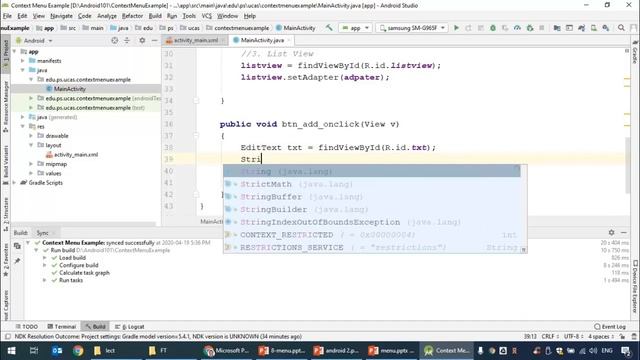Click the Search Everywhere magnifier icon
This screenshot has height=360, width=640.
621,28
